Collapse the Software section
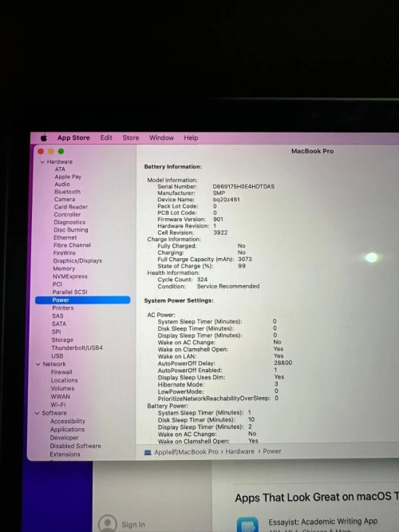This screenshot has width=399, height=532. (x=38, y=413)
